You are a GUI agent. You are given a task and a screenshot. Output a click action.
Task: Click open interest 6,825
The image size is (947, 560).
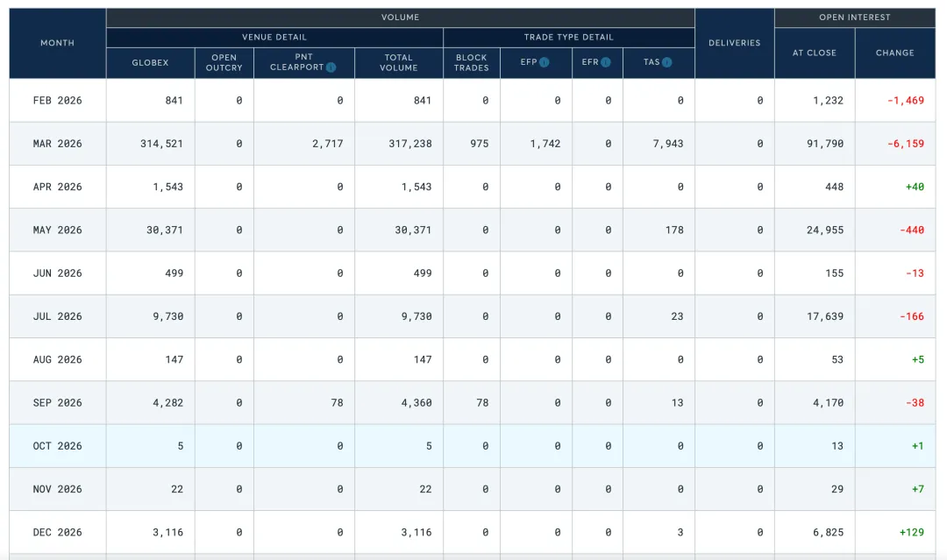coord(828,532)
